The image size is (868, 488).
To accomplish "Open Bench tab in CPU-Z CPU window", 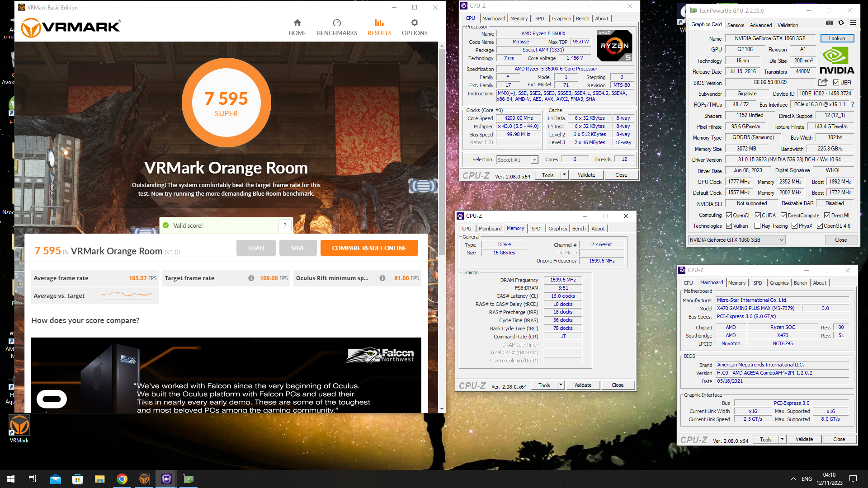I will click(x=582, y=19).
